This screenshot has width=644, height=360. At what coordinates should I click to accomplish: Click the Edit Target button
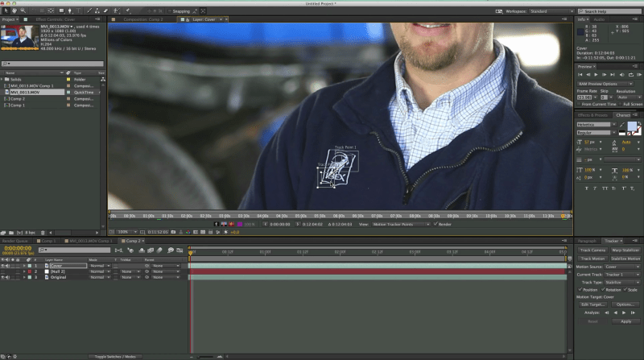coord(592,304)
